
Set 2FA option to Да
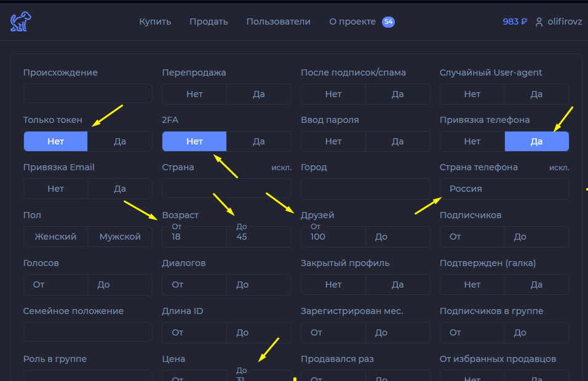(x=259, y=141)
